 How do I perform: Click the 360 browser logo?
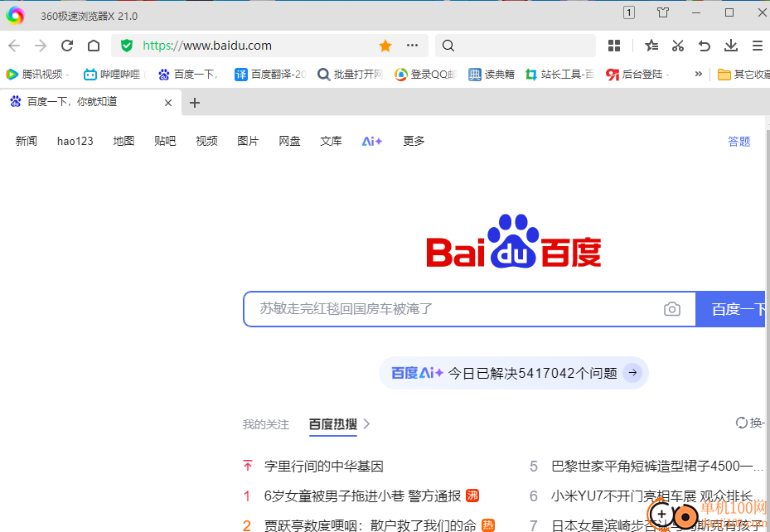15,15
